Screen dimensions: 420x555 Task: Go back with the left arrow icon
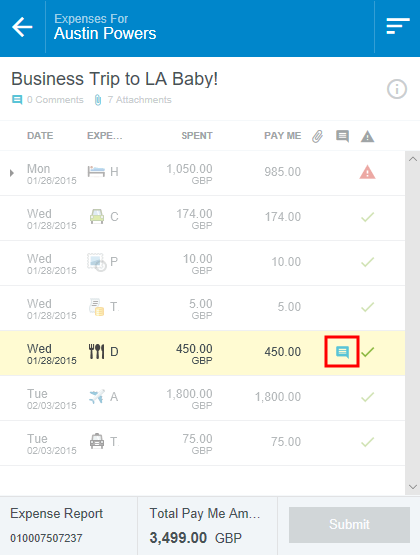[x=22, y=27]
